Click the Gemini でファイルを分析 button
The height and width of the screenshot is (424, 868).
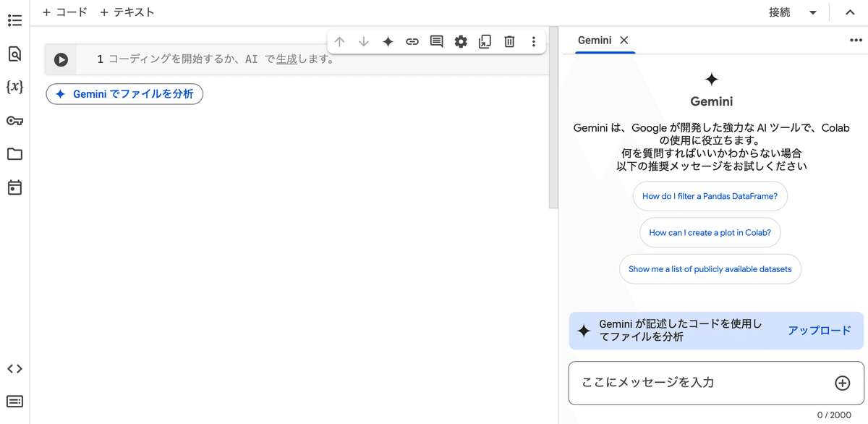click(x=124, y=93)
